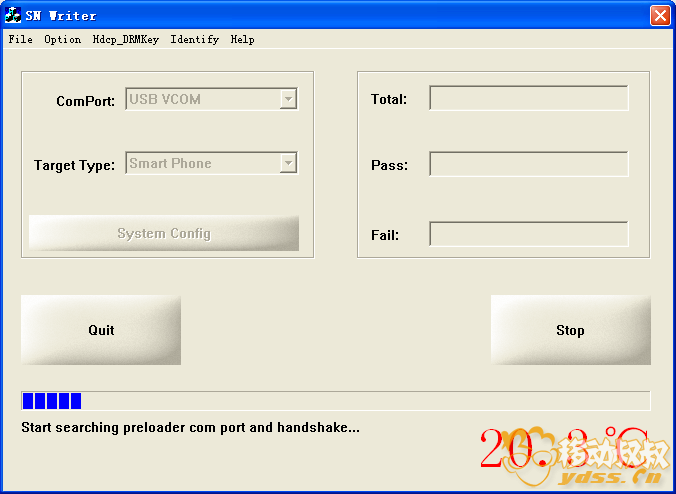Click the SN Writer app icon in title bar
676x494 pixels.
14,15
